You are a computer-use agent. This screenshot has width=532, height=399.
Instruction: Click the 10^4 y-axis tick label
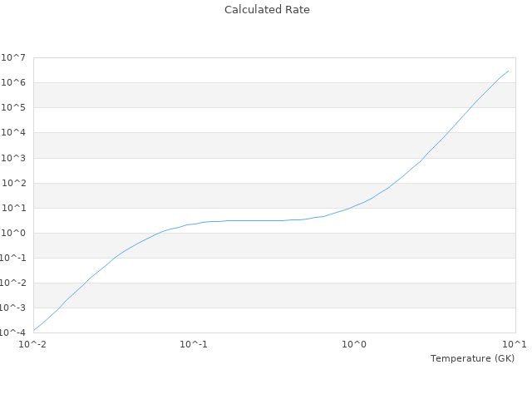(13, 133)
